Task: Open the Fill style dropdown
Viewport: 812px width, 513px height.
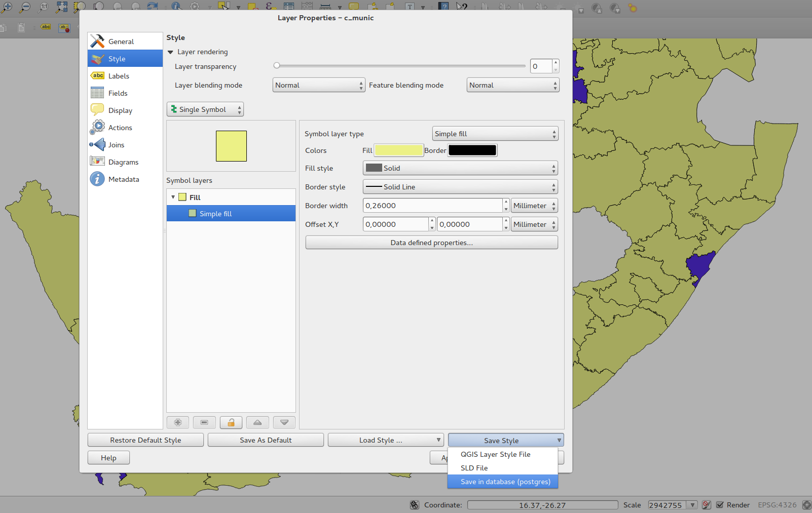Action: pyautogui.click(x=460, y=168)
